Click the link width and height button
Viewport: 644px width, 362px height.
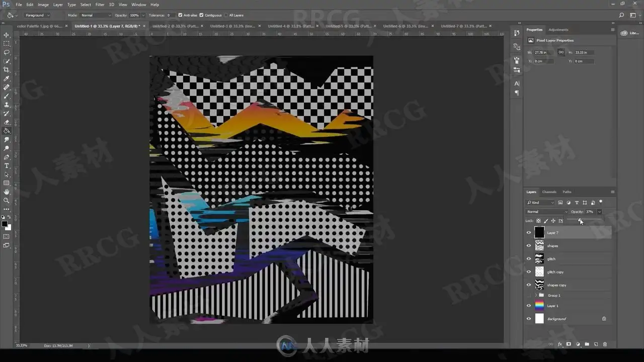coord(561,52)
